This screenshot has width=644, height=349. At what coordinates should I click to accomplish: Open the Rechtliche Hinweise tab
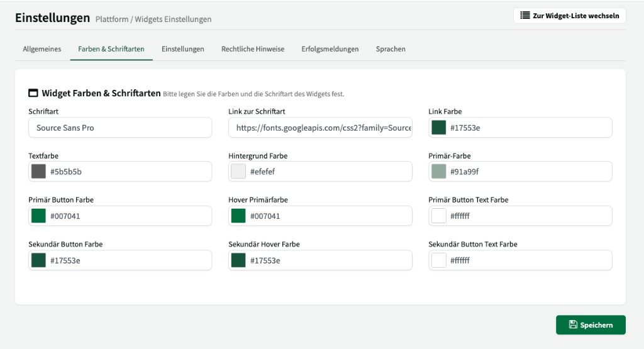click(253, 49)
